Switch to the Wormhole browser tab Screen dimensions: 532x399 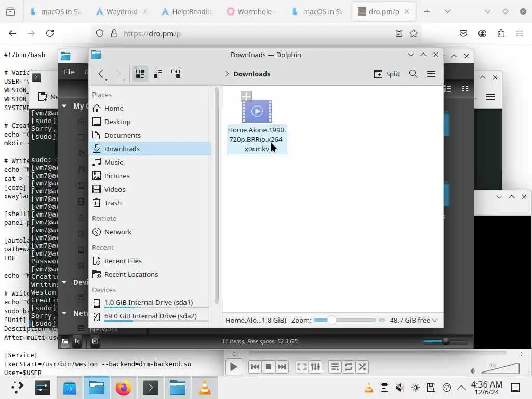(x=253, y=11)
